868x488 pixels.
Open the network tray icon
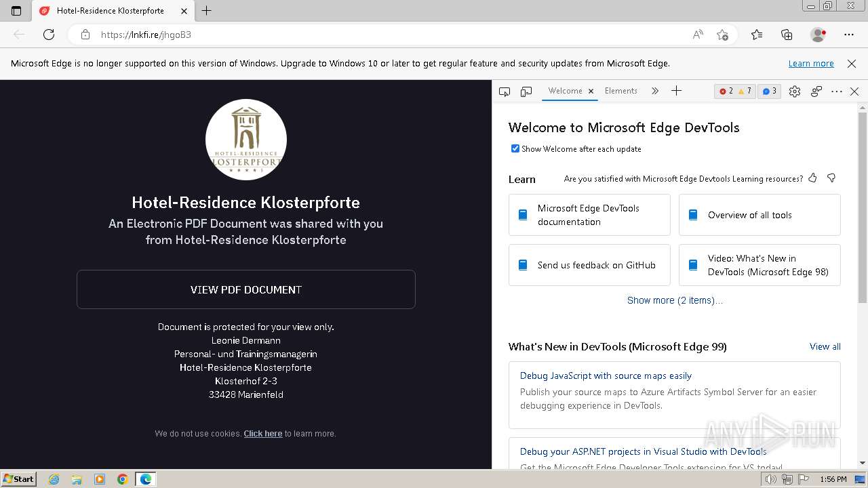[787, 479]
